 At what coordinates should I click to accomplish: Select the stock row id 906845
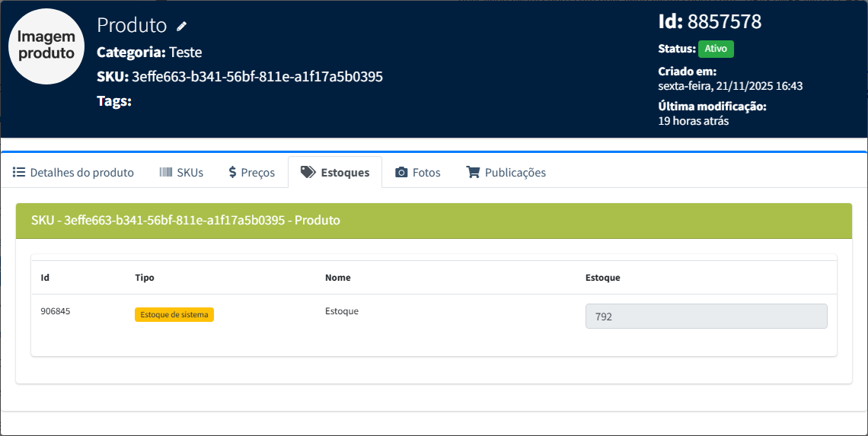[x=56, y=311]
